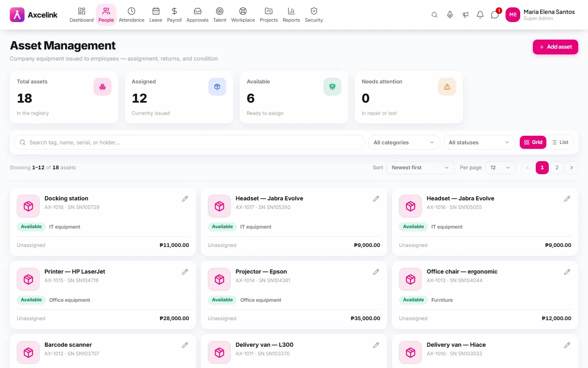The width and height of the screenshot is (588, 368).
Task: Click the Office chair box icon
Action: pos(410,279)
